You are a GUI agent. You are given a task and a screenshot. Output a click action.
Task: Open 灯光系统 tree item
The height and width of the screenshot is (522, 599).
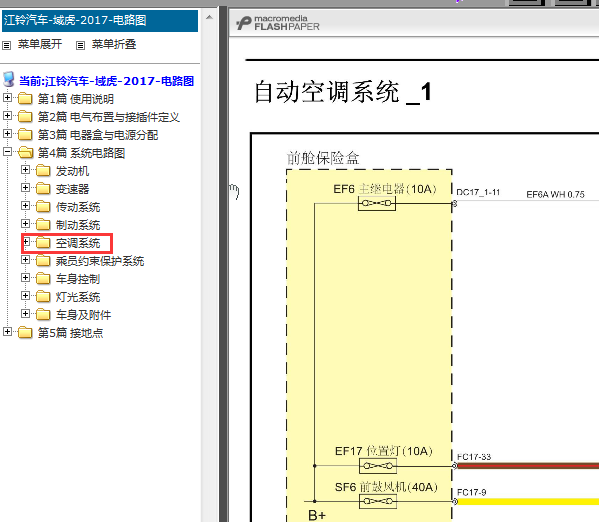[78, 297]
